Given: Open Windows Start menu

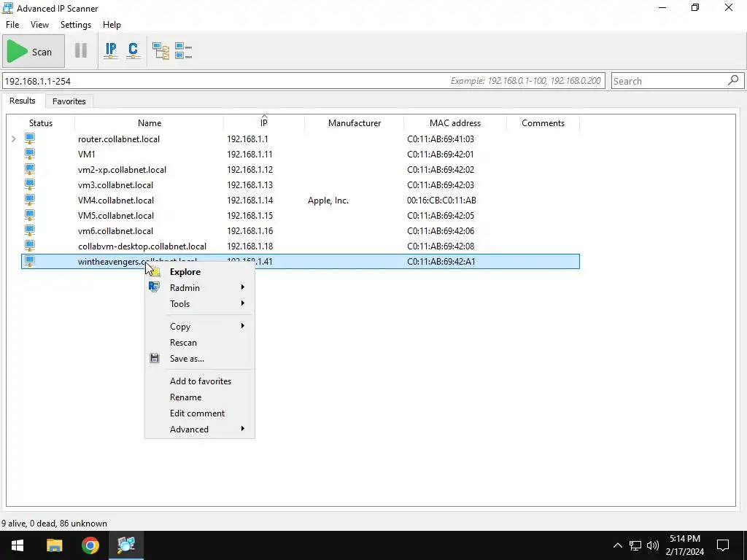Looking at the screenshot, I should pyautogui.click(x=18, y=545).
